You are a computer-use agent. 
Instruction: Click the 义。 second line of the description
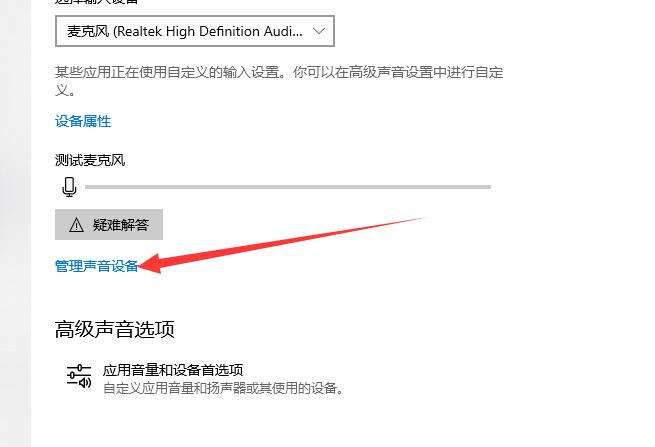[65, 90]
